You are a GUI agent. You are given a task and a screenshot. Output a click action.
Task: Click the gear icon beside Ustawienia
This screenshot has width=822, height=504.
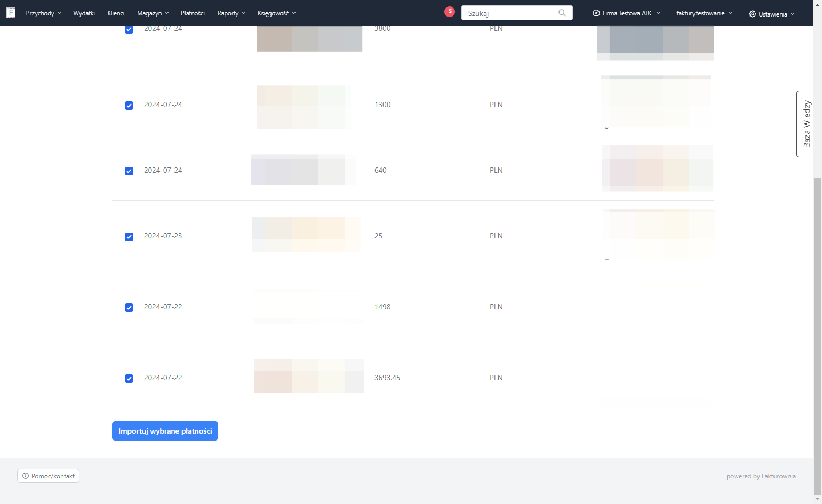[753, 14]
